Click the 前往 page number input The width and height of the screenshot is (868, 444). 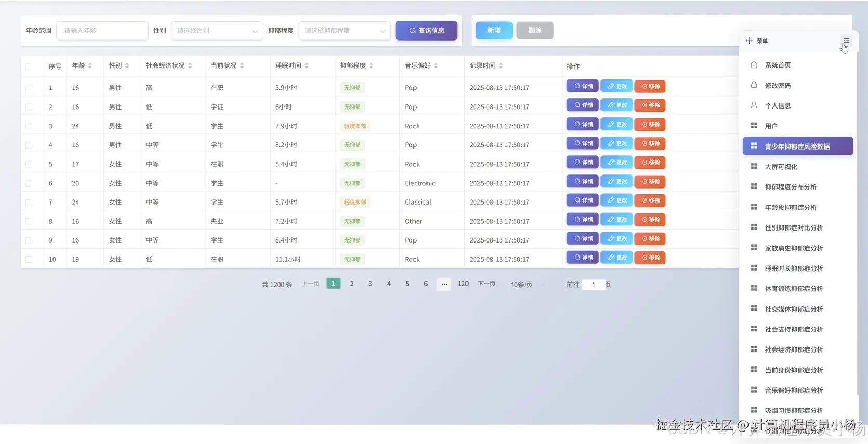(x=594, y=285)
